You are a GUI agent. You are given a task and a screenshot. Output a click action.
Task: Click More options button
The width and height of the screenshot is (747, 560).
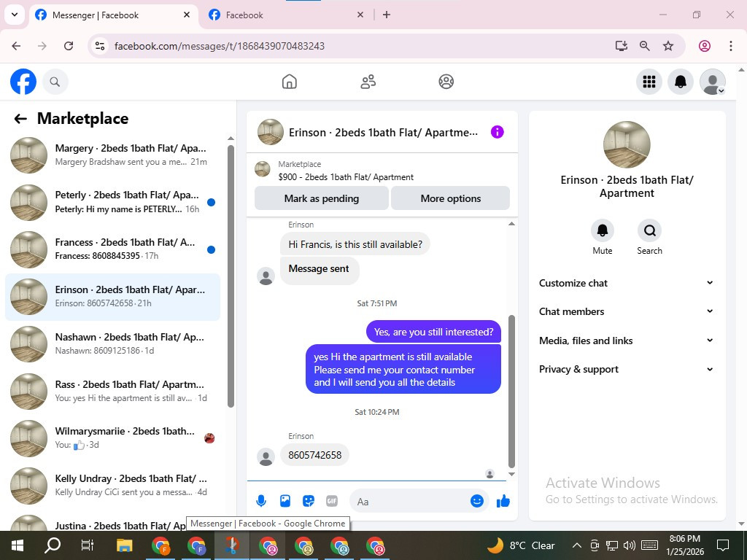tap(450, 198)
